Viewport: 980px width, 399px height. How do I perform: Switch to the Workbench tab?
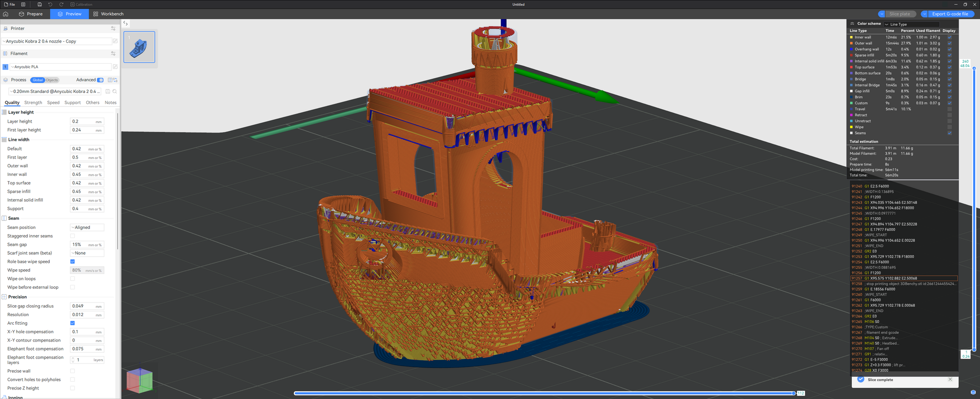coord(108,14)
